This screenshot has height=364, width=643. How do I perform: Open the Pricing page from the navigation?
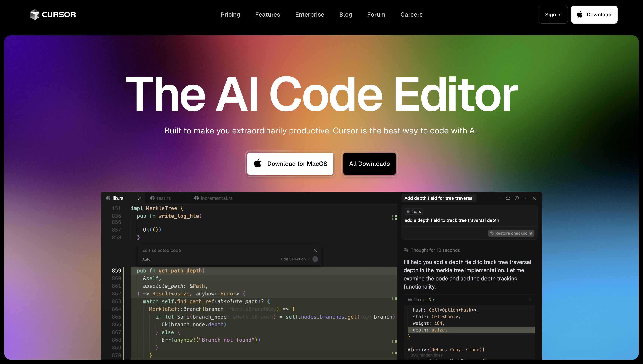(230, 15)
